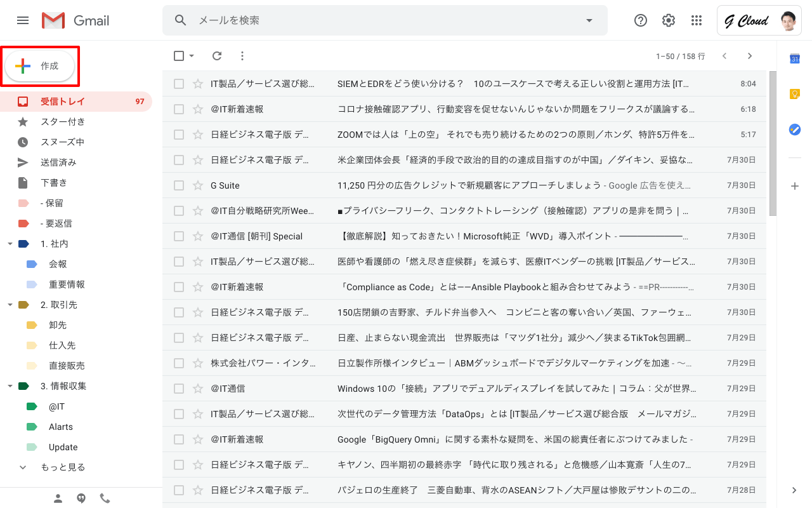The height and width of the screenshot is (508, 812).
Task: Open Google Tasks side panel icon
Action: coord(794,130)
